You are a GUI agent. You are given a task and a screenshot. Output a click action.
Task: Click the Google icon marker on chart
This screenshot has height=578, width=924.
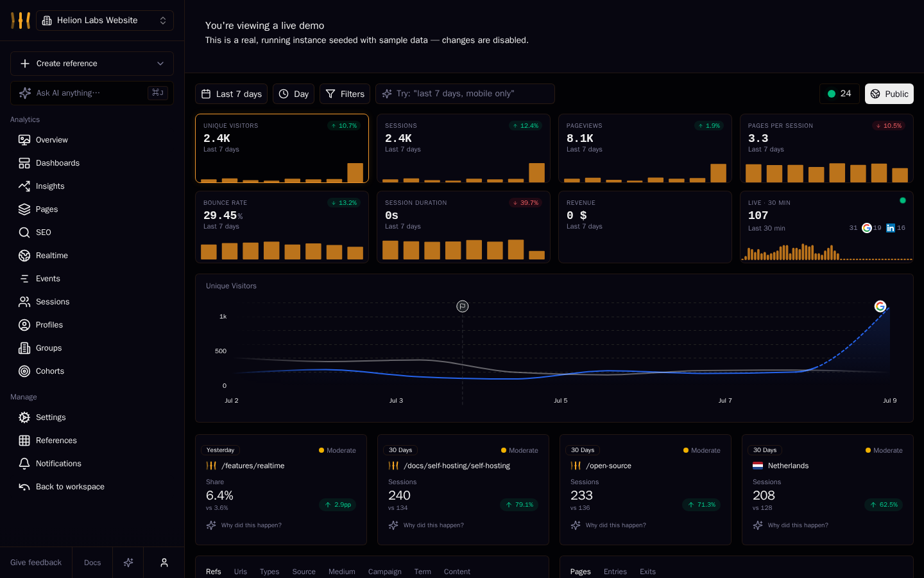click(x=880, y=306)
